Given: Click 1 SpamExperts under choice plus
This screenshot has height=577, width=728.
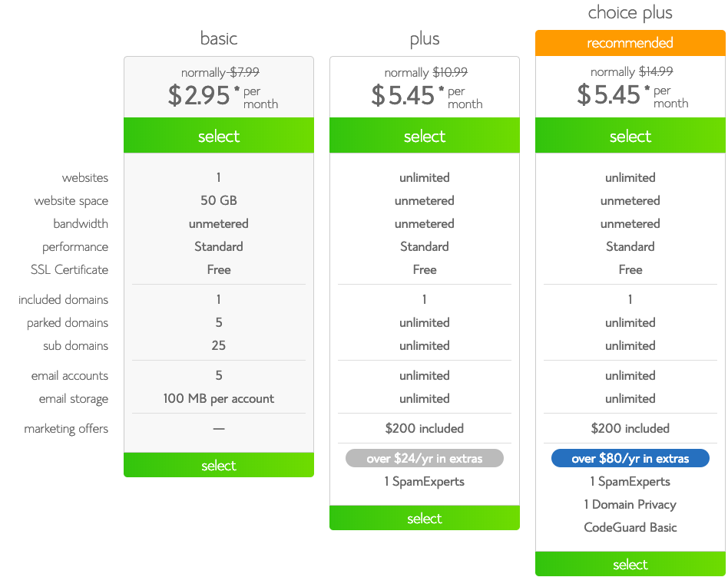Looking at the screenshot, I should click(630, 481).
